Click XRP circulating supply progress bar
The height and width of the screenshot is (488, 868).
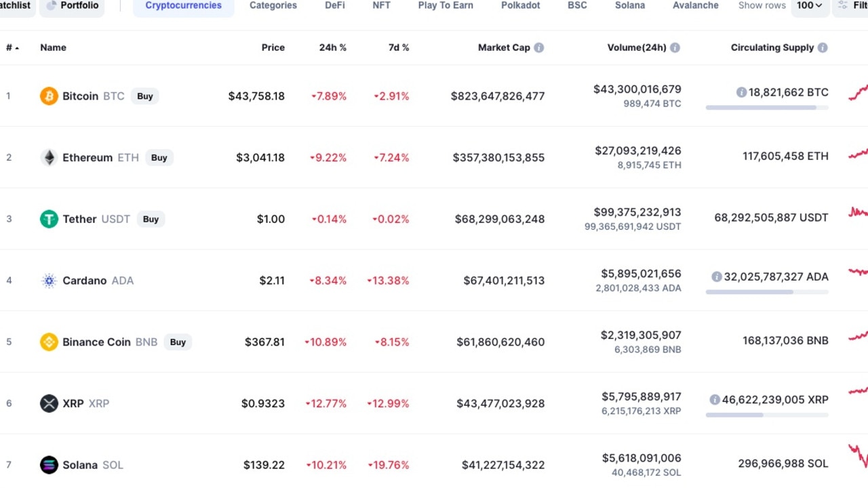click(x=767, y=415)
